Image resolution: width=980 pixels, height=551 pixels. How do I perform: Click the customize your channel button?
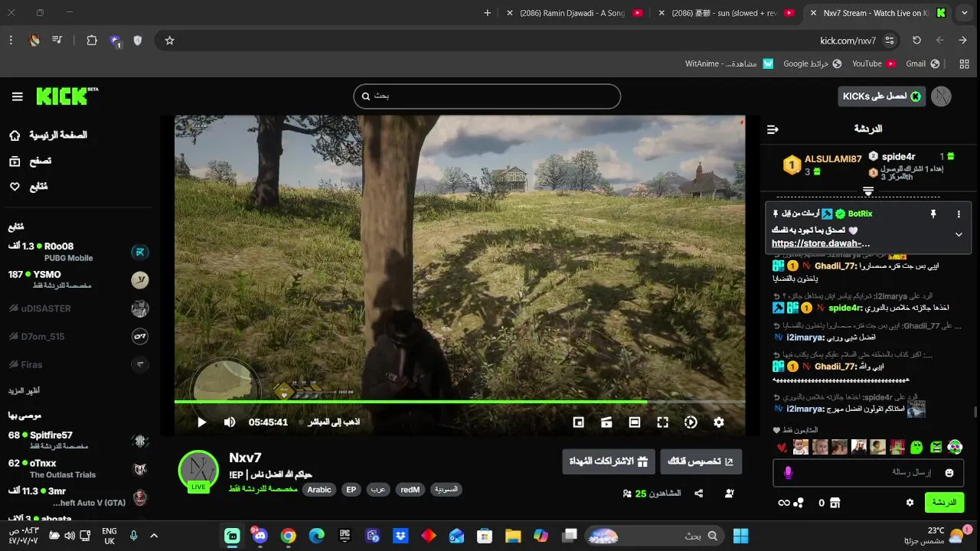pos(701,461)
